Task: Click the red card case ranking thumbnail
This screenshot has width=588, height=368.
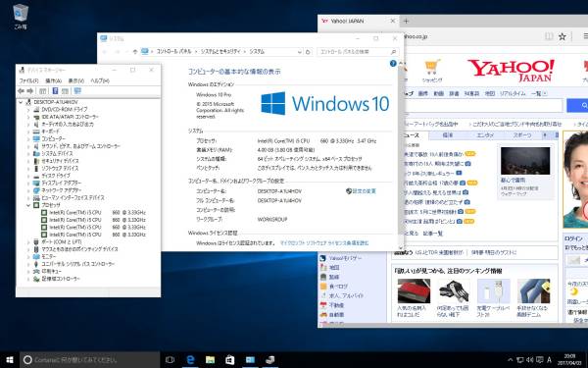Action: click(414, 291)
